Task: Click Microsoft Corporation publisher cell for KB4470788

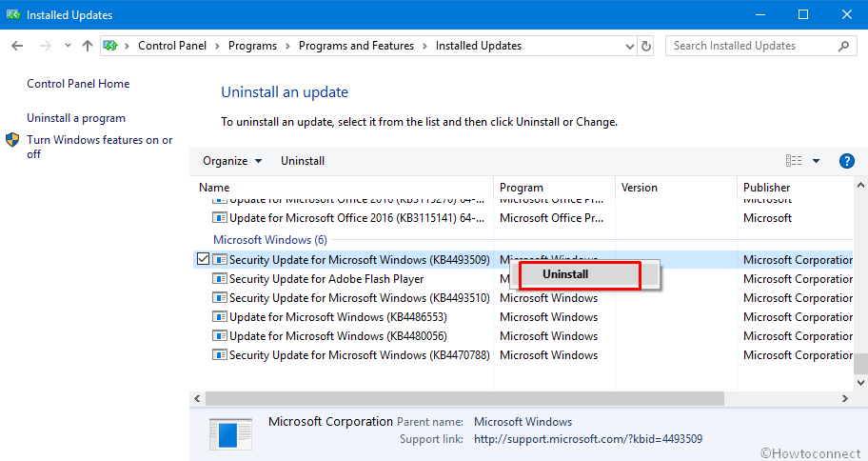Action: point(798,355)
